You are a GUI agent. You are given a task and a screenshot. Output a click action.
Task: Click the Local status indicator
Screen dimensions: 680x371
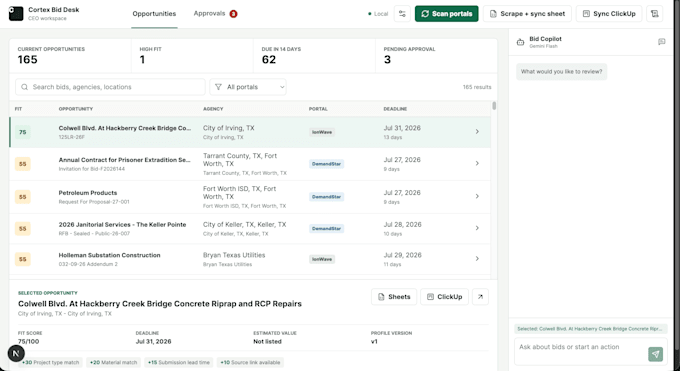click(x=378, y=14)
